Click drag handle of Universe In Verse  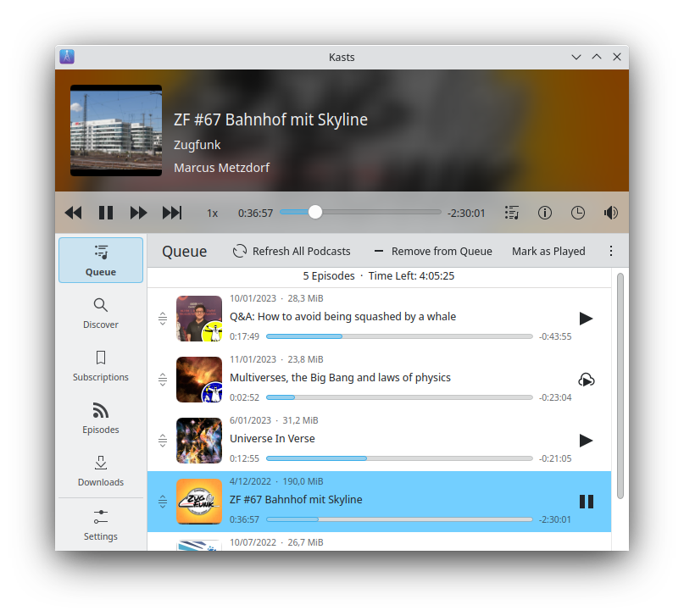click(163, 441)
